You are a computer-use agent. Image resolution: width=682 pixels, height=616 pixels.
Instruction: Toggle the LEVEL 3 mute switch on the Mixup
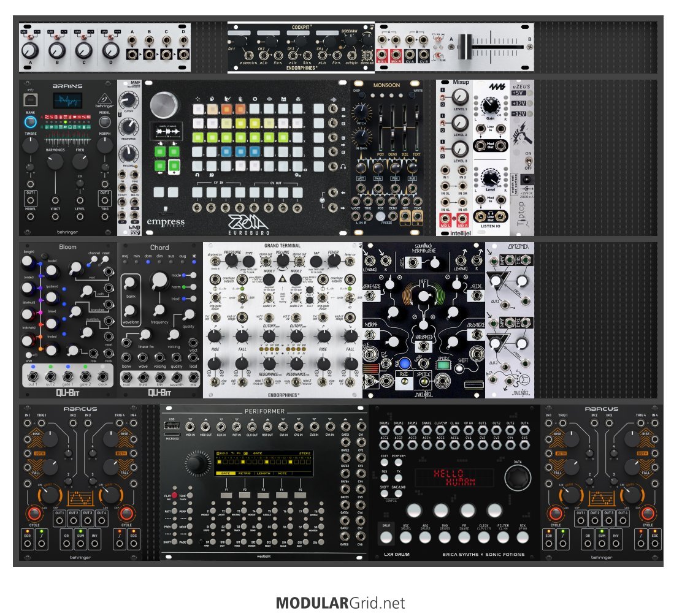pyautogui.click(x=442, y=150)
